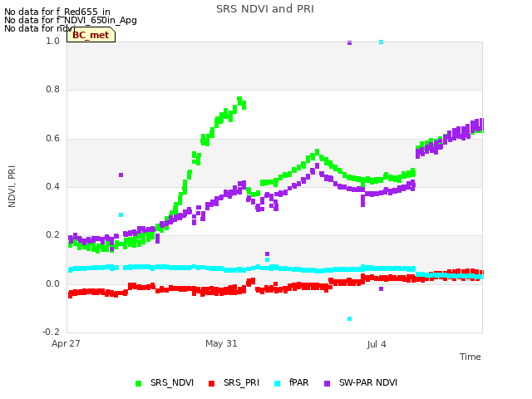Click the BC_met annotation label
This screenshot has height=399, width=532.
point(91,35)
